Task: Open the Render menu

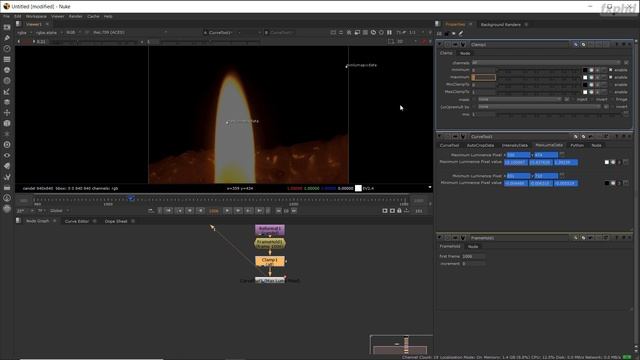Action: 76,16
